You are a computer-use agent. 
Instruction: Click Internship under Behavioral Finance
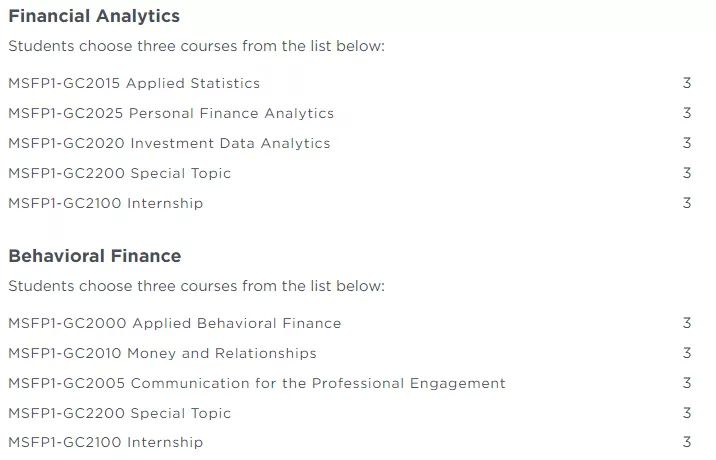tap(105, 443)
